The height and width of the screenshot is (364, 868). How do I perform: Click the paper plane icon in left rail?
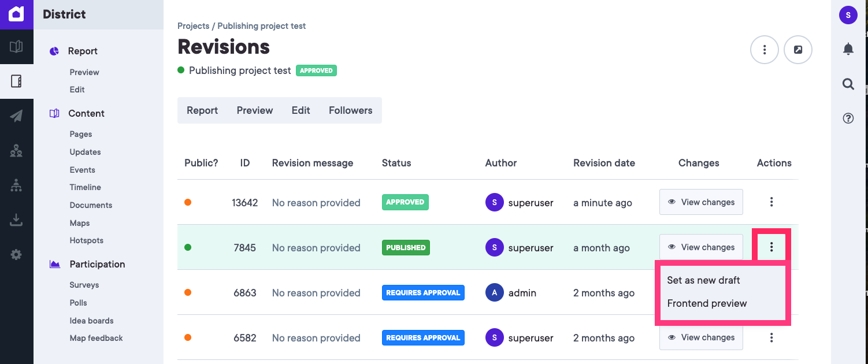pos(16,116)
